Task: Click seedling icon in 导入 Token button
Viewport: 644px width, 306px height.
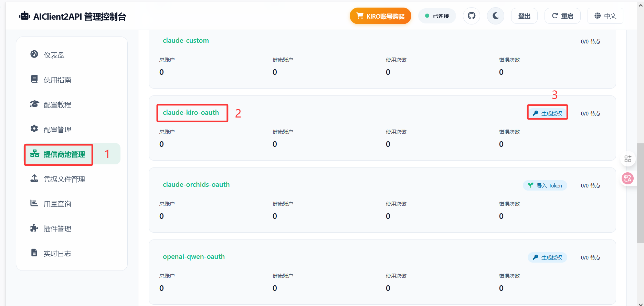Action: (531, 185)
